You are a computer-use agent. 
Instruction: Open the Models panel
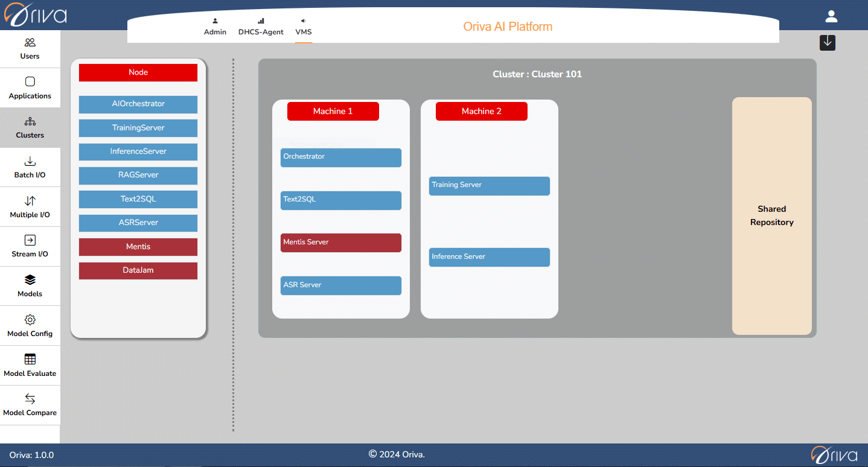[30, 285]
